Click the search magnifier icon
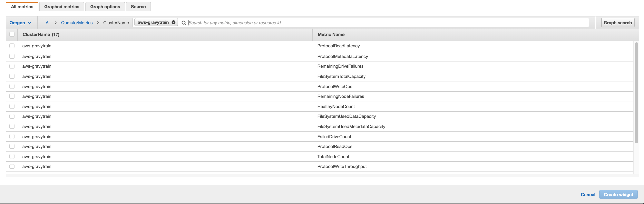 [184, 23]
